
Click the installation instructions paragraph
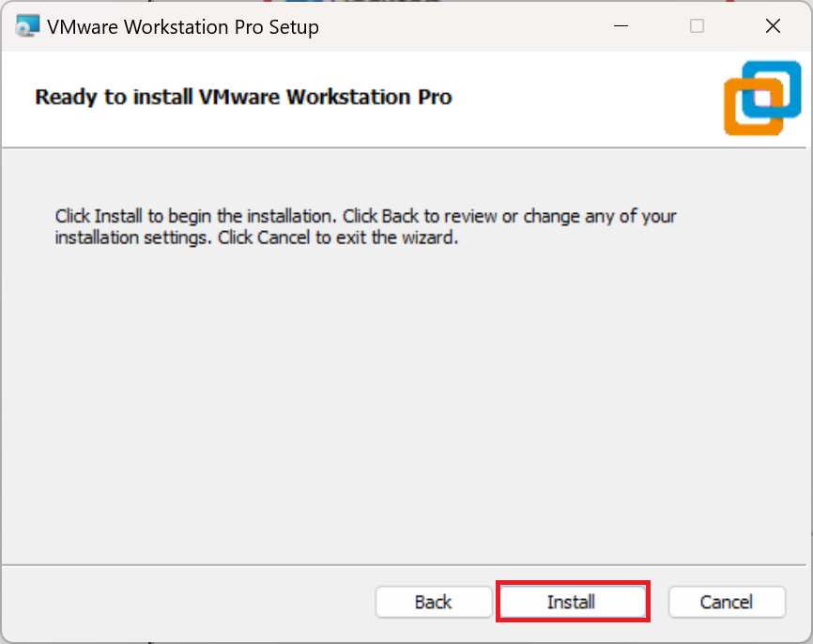pos(365,226)
